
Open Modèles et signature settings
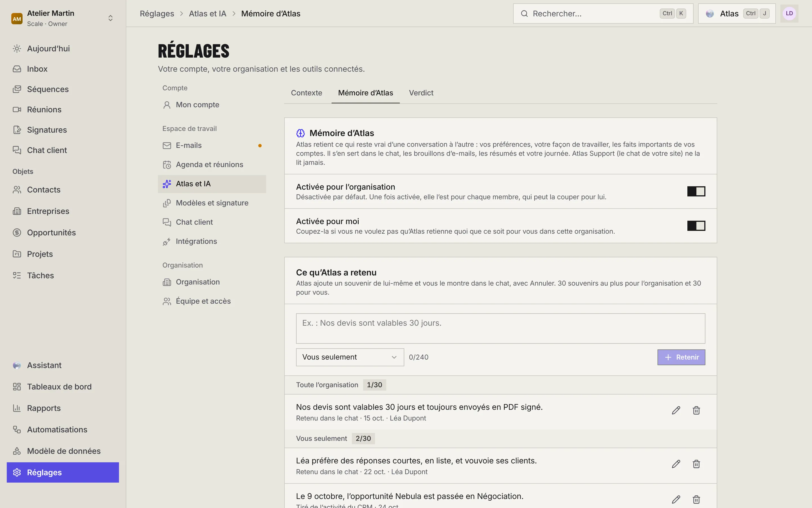pyautogui.click(x=212, y=203)
